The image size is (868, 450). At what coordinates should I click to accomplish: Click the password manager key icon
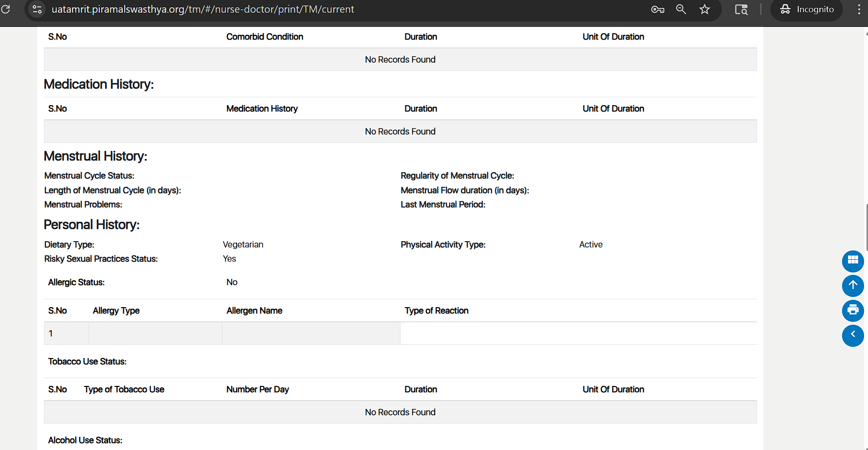point(657,9)
